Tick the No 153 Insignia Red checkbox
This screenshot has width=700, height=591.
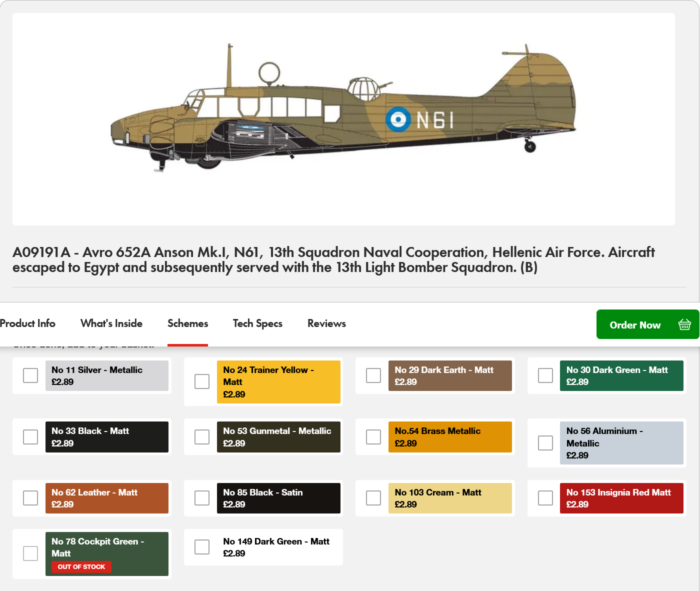tap(545, 498)
